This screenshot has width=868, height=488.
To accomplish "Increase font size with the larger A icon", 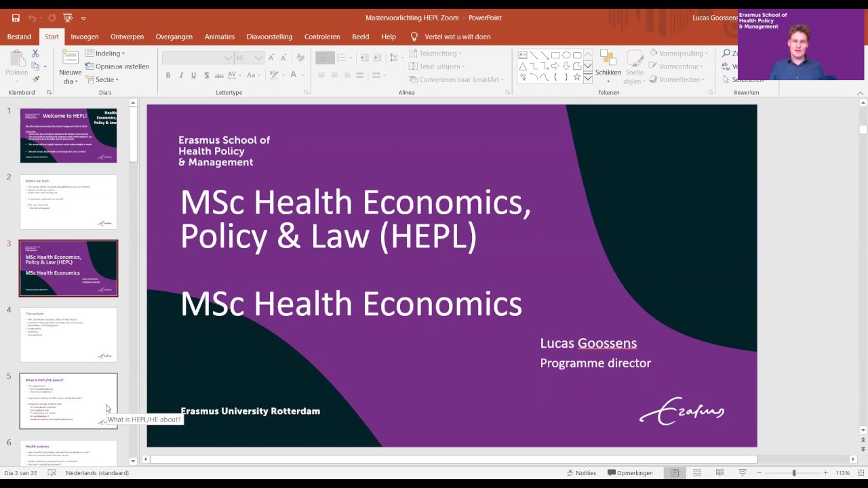I will 272,58.
